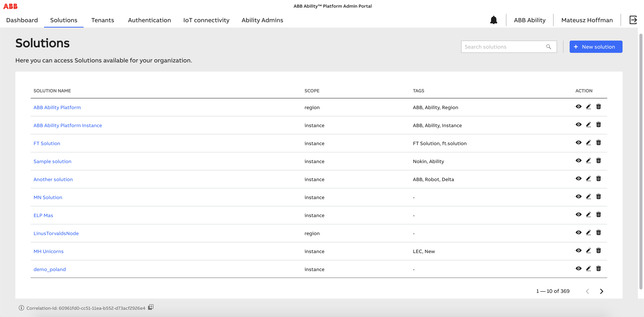Delete the FT Solution entry
Viewport: 644px width, 317px height.
coord(599,143)
